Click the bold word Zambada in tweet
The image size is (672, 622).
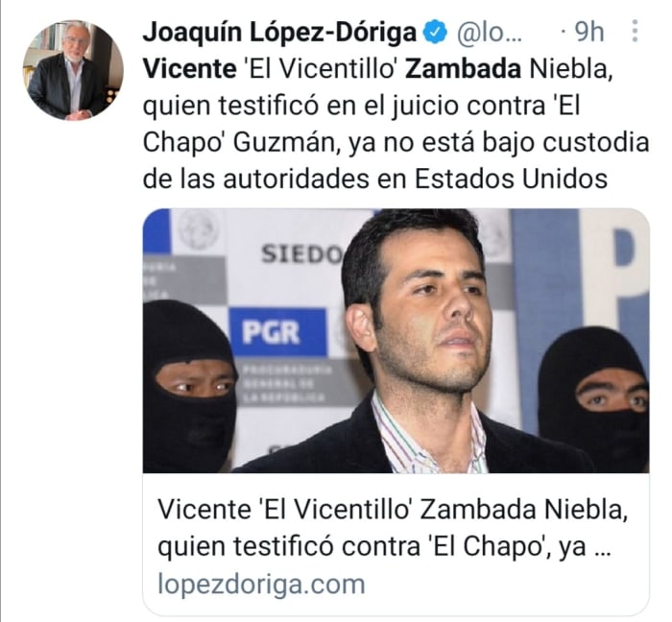[464, 68]
